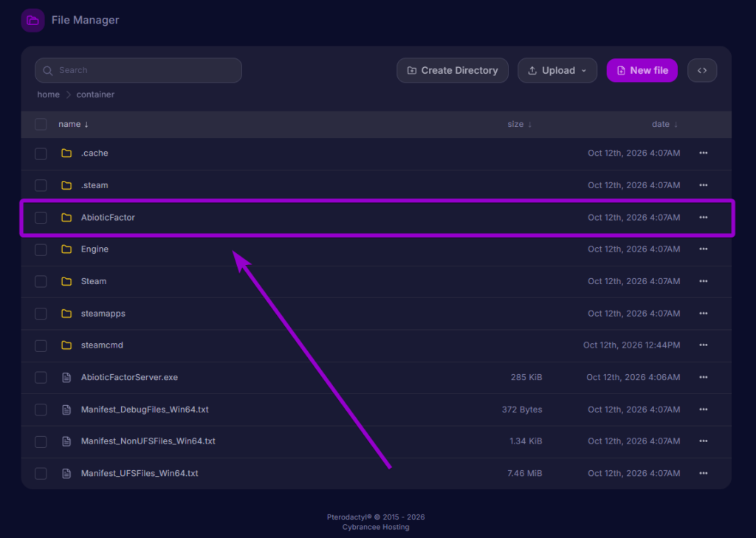Click the .steam folder icon
Viewport: 756px width, 538px height.
pyautogui.click(x=66, y=185)
